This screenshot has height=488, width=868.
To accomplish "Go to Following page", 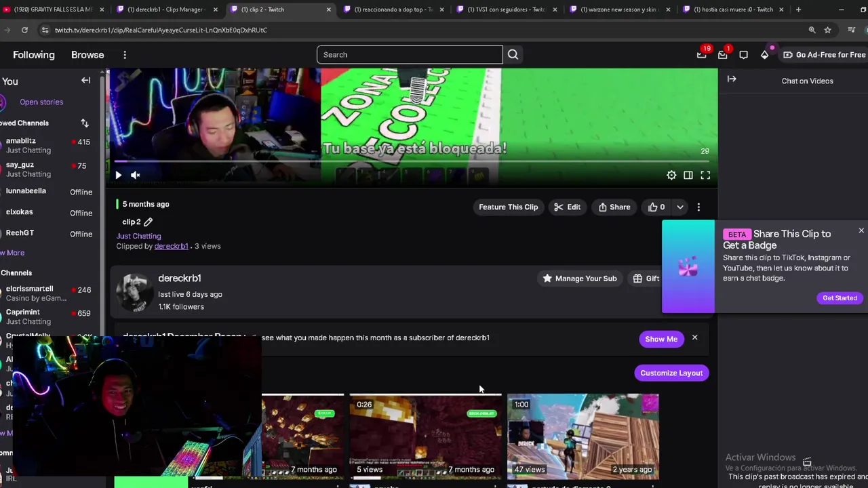I will point(33,55).
